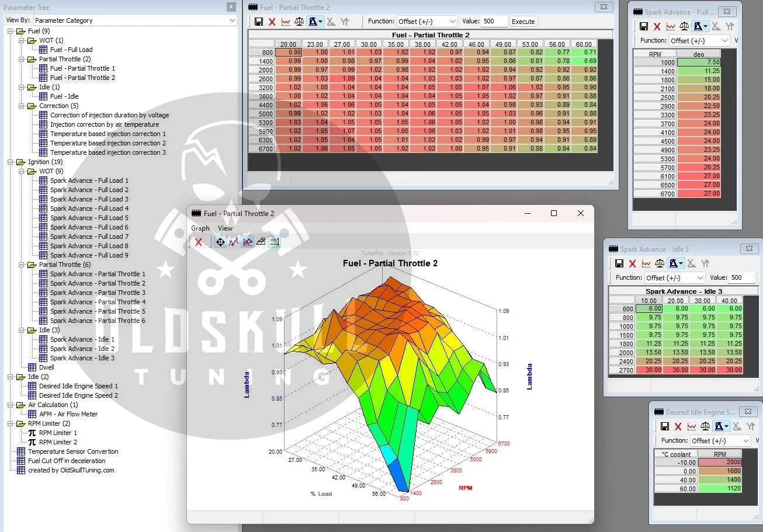Open the View By Parameter Category dropdown

[x=136, y=20]
